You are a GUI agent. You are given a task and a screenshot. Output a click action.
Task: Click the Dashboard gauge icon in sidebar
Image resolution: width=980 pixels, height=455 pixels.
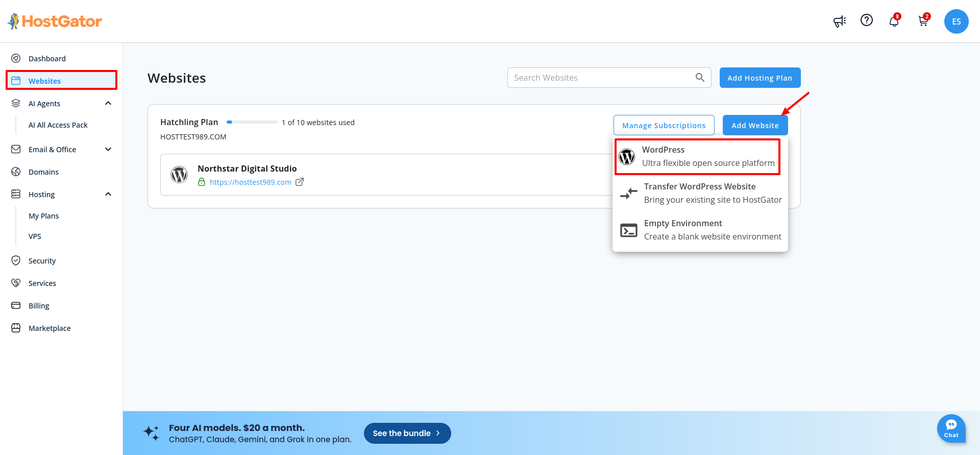tap(16, 58)
